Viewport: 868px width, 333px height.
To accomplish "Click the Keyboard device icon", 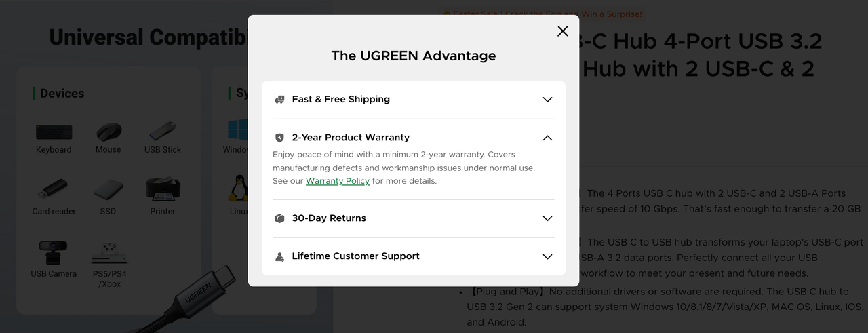I will pos(54,132).
